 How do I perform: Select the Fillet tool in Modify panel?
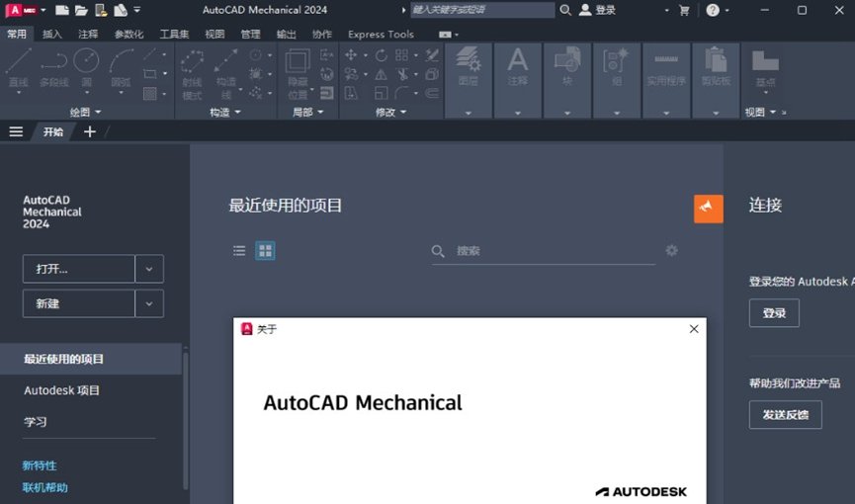pyautogui.click(x=402, y=93)
